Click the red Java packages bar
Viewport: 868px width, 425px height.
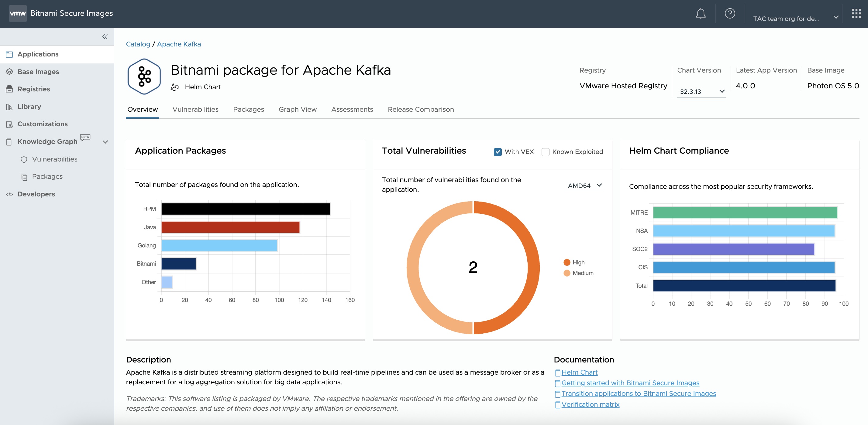click(x=230, y=227)
